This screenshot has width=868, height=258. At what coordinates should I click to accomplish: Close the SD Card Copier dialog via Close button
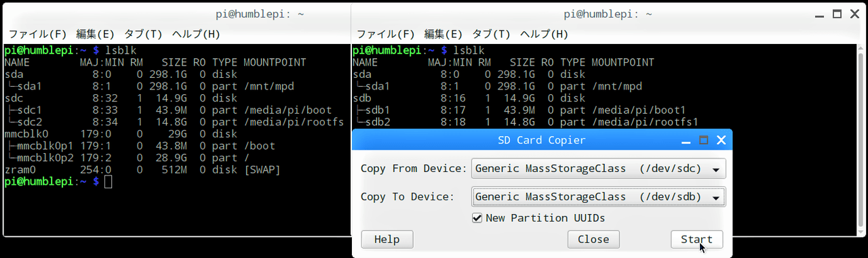pos(593,239)
